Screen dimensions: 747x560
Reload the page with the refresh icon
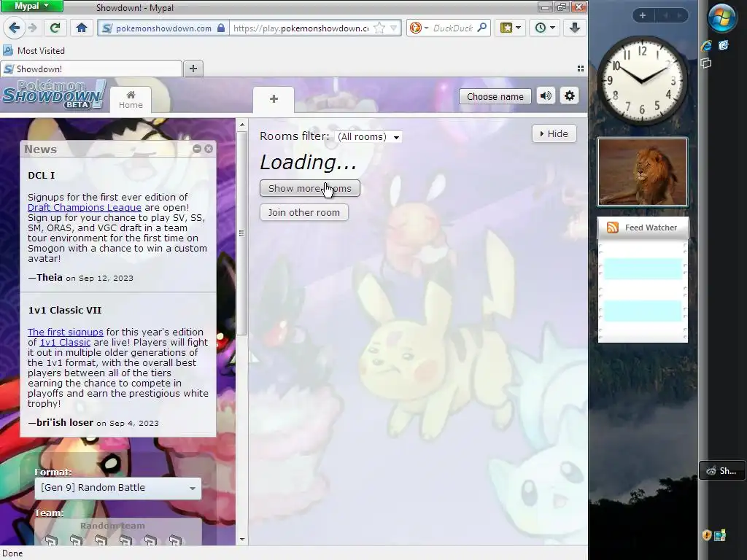(x=55, y=28)
